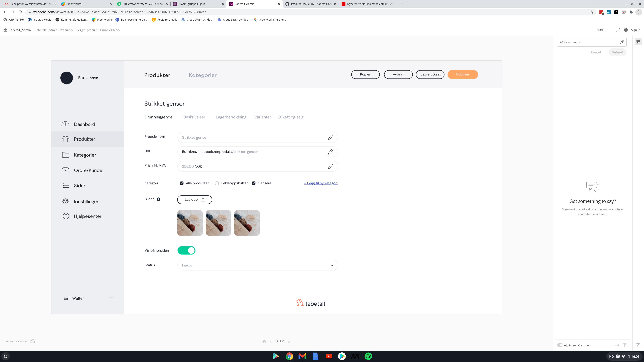644x362 pixels.
Task: Select the Kategorier tab in the header
Action: [202, 75]
